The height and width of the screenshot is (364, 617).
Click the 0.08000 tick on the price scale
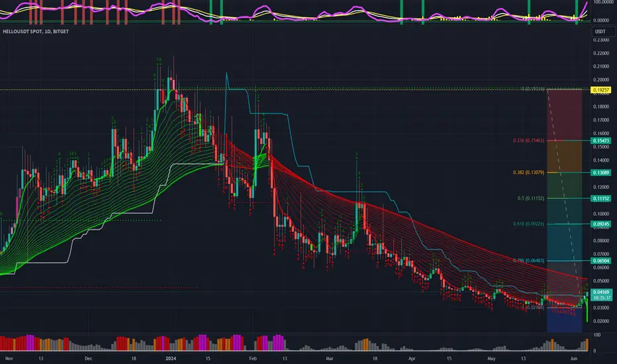[x=601, y=241]
